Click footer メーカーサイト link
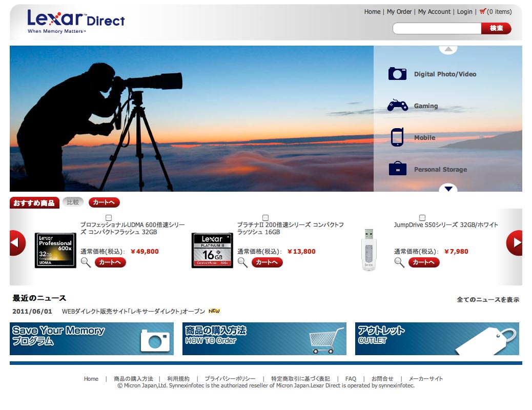The height and width of the screenshot is (410, 532). [425, 379]
